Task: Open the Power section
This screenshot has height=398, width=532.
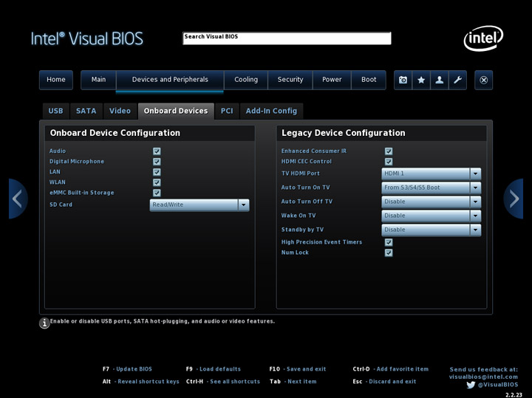Action: click(x=332, y=80)
